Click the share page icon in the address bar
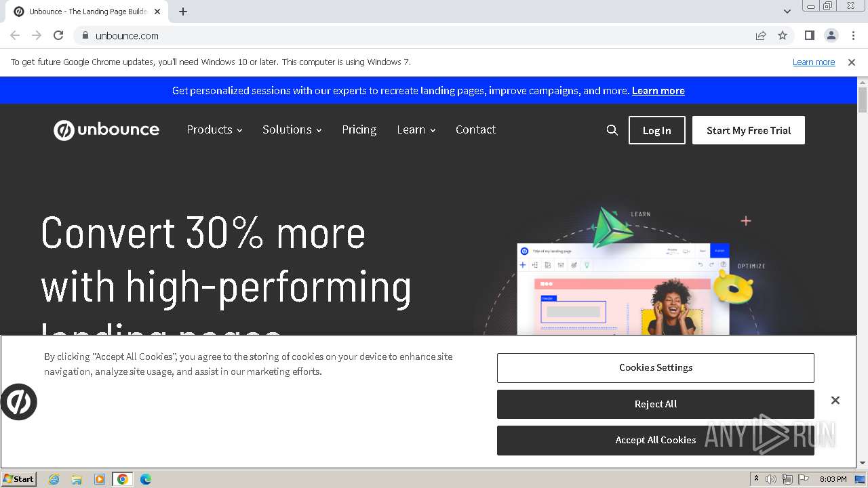868x488 pixels. (x=761, y=36)
